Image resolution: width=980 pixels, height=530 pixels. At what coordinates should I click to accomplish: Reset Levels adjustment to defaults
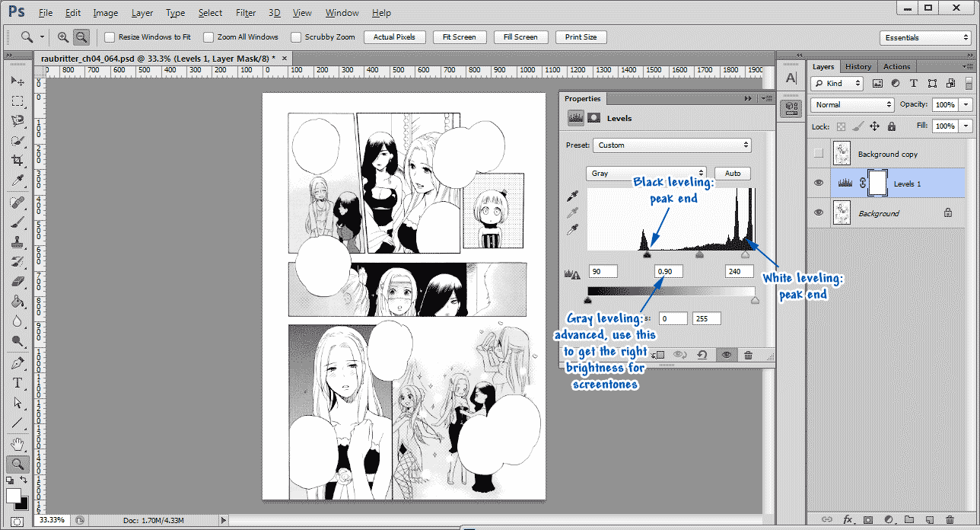(702, 355)
